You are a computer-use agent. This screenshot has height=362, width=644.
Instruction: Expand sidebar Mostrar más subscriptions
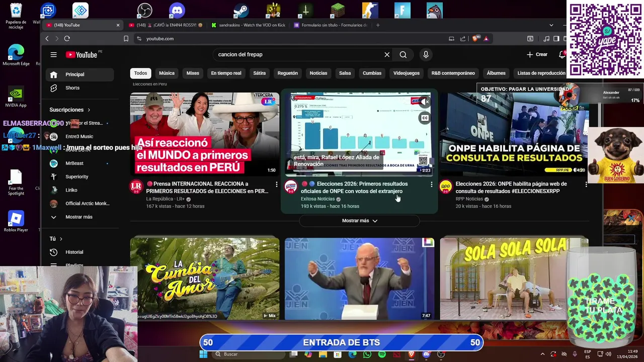(78, 217)
